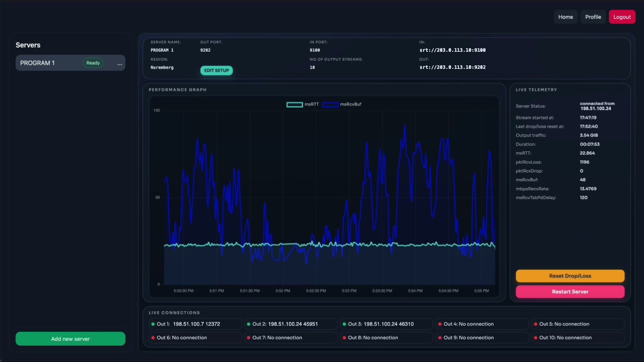
Task: Click the OUT address srt://203.0.113.10:9202
Action: (x=452, y=67)
